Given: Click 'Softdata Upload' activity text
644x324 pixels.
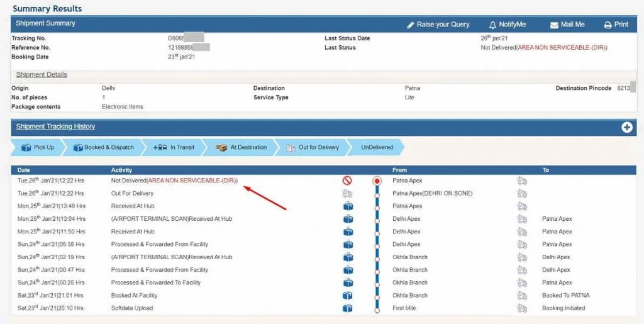Looking at the screenshot, I should tap(132, 308).
